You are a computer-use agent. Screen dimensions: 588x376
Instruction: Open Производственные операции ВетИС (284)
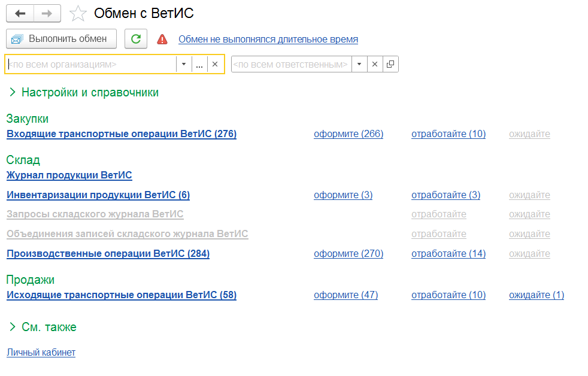coord(108,254)
